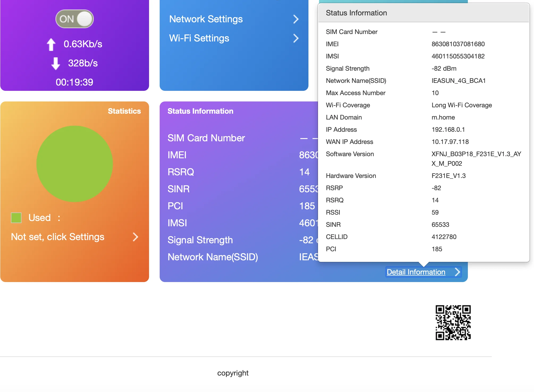Click the upload speed arrow icon
534x392 pixels.
pyautogui.click(x=51, y=44)
